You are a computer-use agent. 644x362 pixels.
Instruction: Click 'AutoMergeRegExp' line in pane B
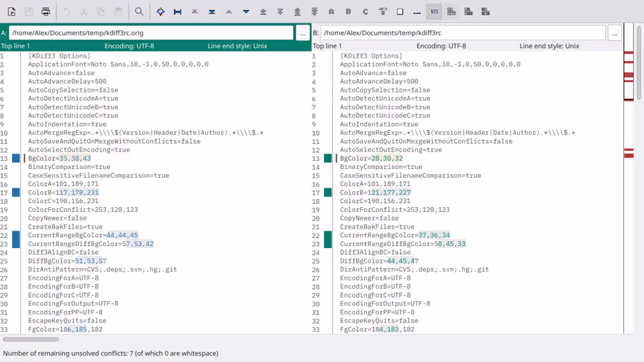click(x=458, y=133)
